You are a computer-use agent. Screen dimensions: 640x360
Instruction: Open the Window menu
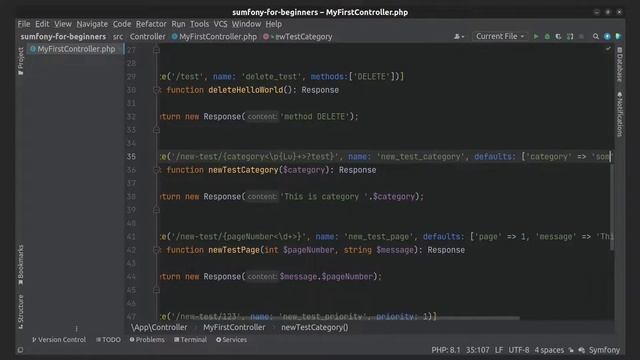tap(246, 24)
